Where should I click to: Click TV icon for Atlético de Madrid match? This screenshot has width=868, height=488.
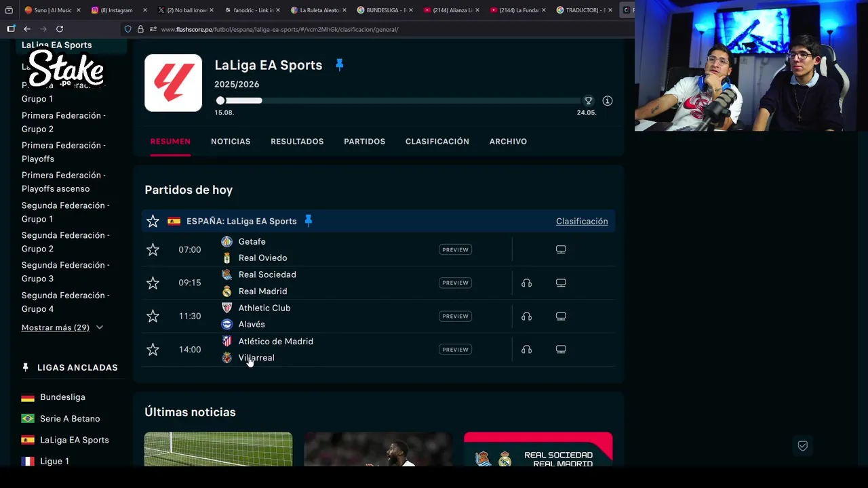[561, 350]
